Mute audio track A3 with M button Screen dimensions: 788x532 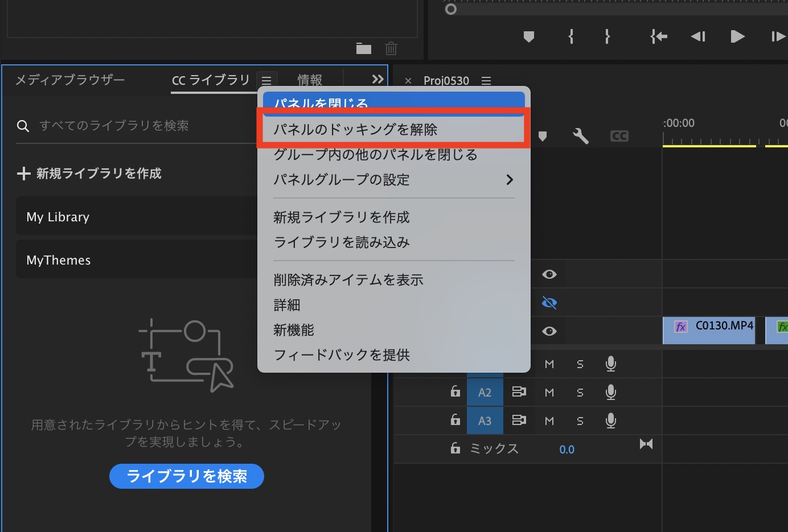tap(549, 421)
